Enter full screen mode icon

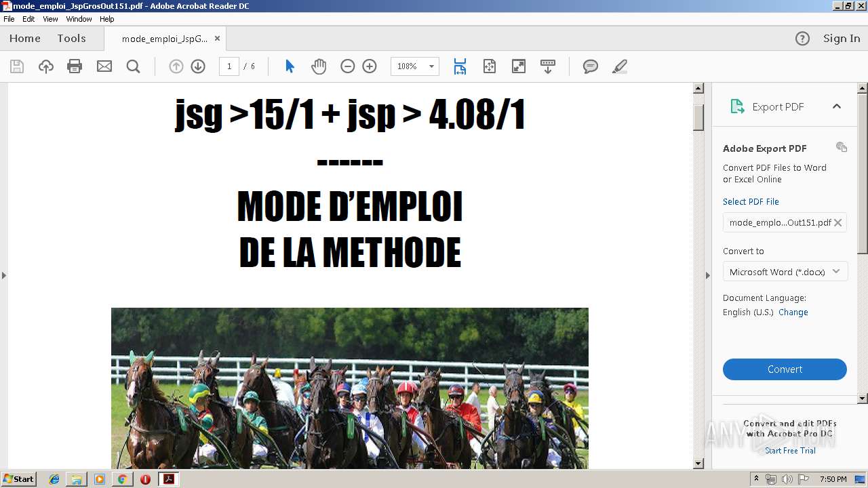click(518, 66)
